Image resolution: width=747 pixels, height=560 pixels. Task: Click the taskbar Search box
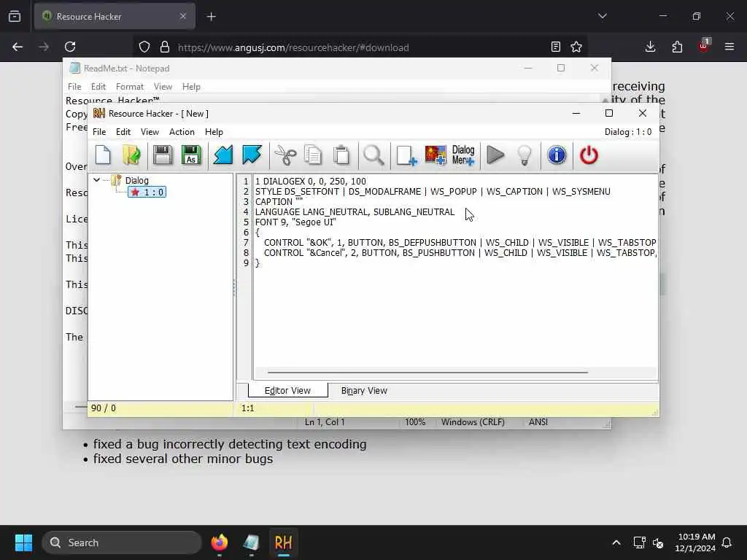coord(122,542)
